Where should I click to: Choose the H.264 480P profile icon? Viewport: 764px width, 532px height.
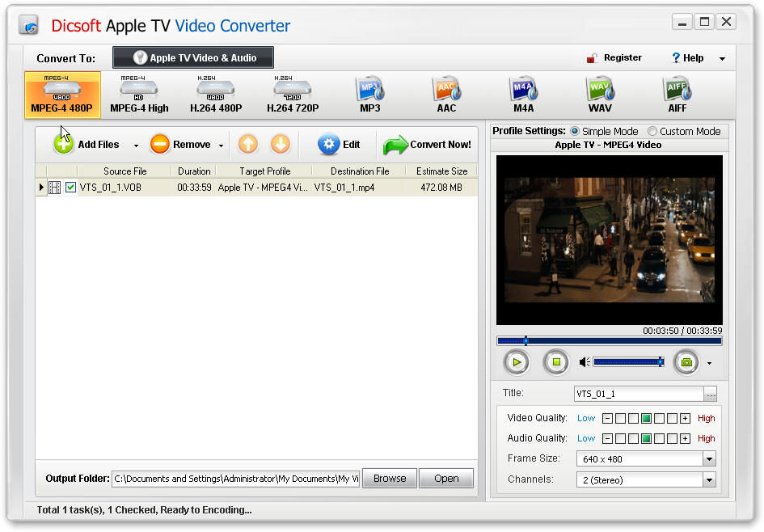click(216, 95)
